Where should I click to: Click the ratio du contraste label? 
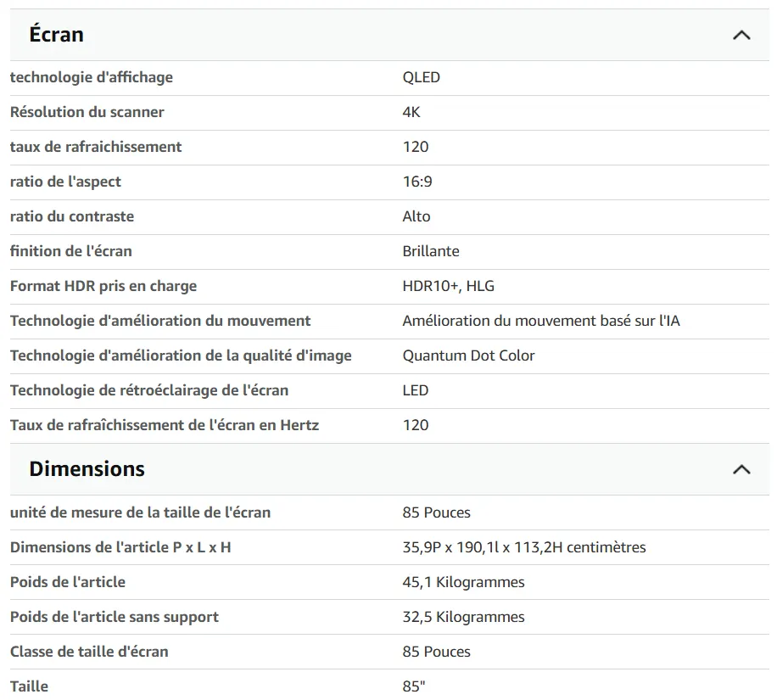point(72,216)
